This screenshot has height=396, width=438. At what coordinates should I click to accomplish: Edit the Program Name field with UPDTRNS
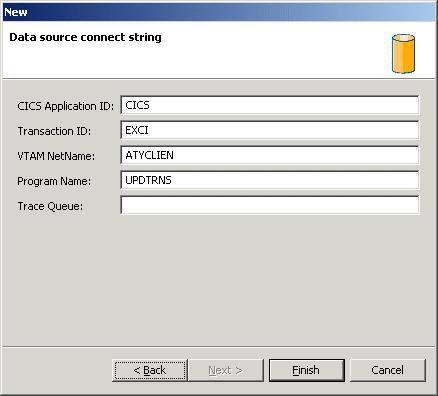tap(270, 180)
